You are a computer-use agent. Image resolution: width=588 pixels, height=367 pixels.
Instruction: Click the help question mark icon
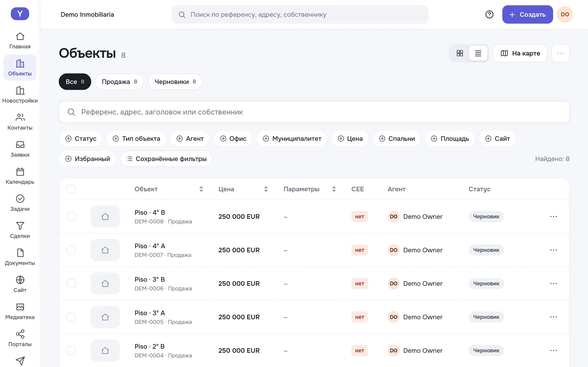point(489,14)
